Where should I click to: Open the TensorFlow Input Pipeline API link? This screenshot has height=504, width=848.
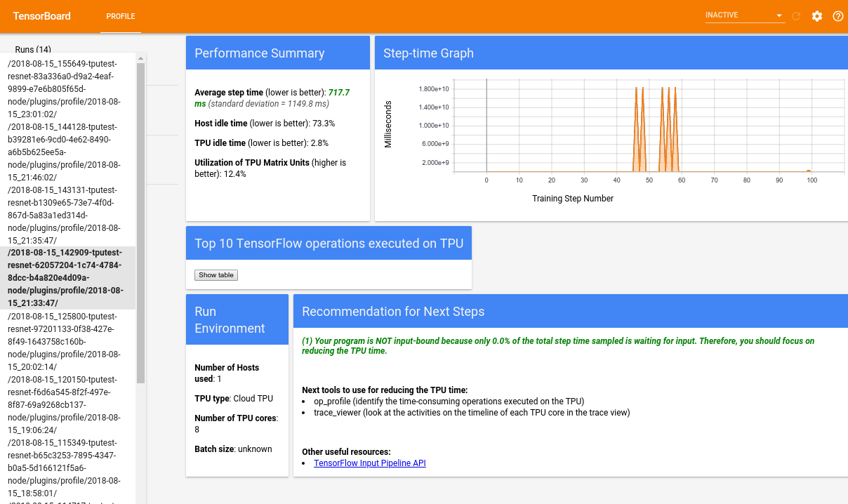point(370,463)
